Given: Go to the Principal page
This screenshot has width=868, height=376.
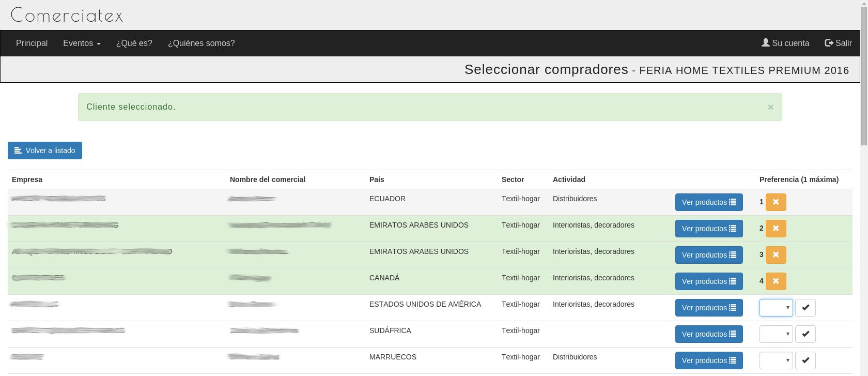Looking at the screenshot, I should pos(32,43).
